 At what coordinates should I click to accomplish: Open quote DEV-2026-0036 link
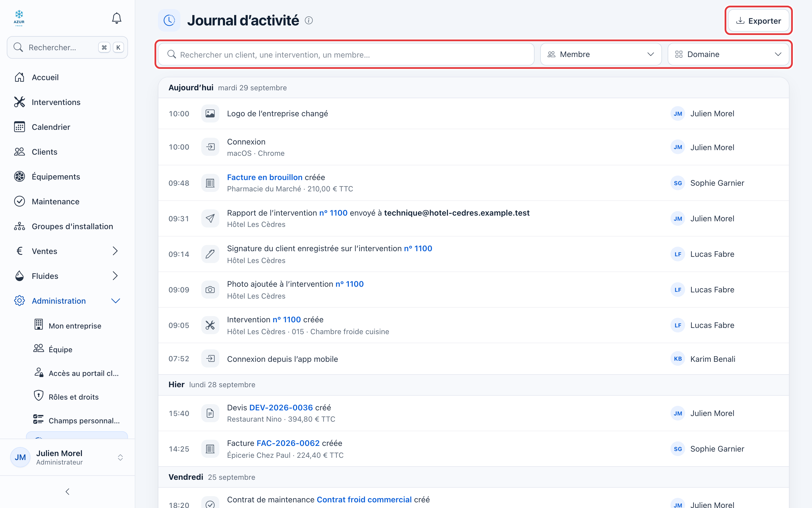(x=281, y=408)
